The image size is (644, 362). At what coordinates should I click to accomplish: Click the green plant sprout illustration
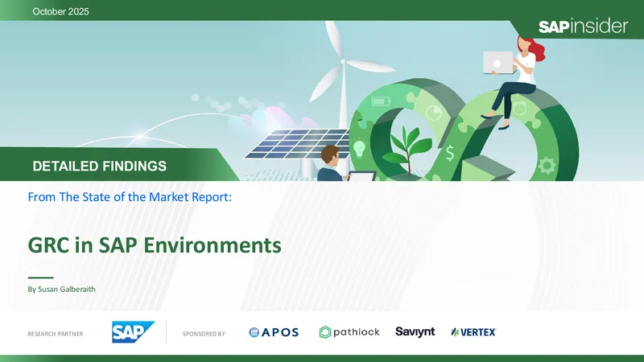point(407,150)
